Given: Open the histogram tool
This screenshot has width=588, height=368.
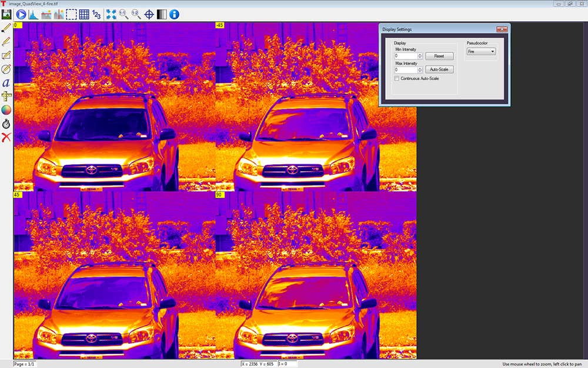Looking at the screenshot, I should click(x=33, y=14).
